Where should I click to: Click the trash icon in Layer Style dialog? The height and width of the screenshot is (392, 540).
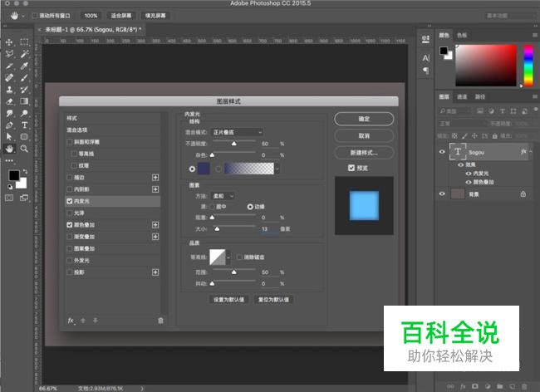[160, 321]
